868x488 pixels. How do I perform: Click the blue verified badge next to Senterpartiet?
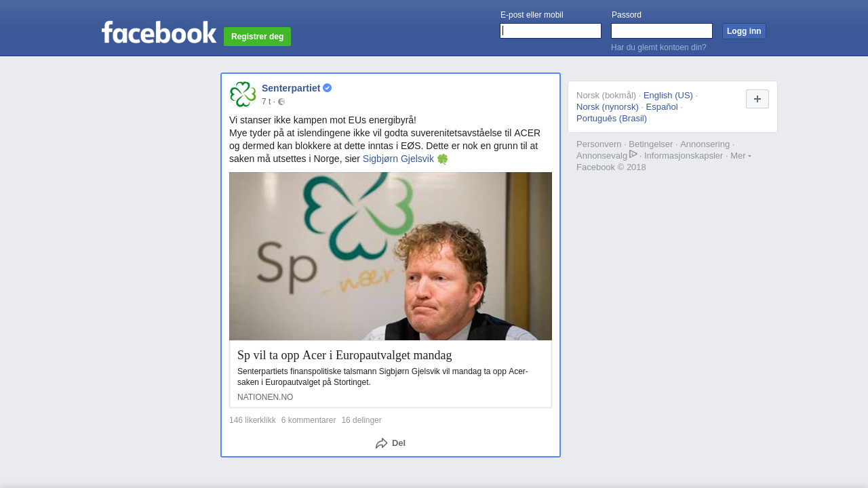coord(328,88)
